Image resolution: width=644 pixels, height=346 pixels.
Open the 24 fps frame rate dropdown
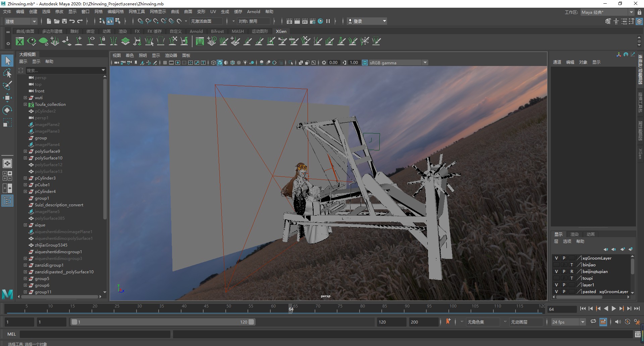click(x=569, y=322)
